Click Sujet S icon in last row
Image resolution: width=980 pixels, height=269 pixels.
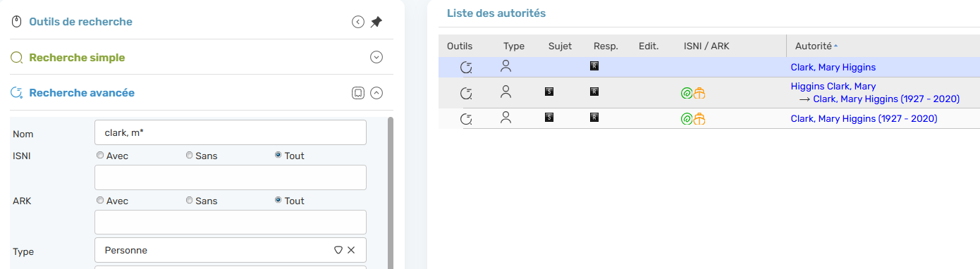point(549,118)
